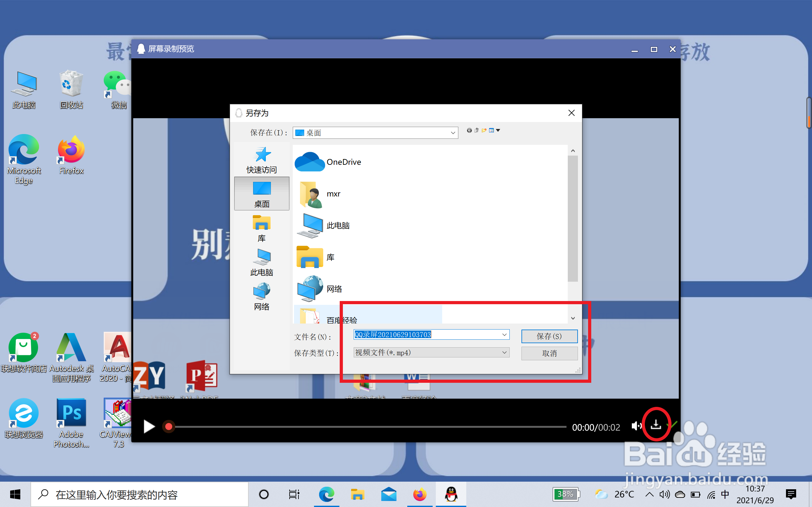Select 桌面 in the left panel
The width and height of the screenshot is (812, 507).
[262, 194]
